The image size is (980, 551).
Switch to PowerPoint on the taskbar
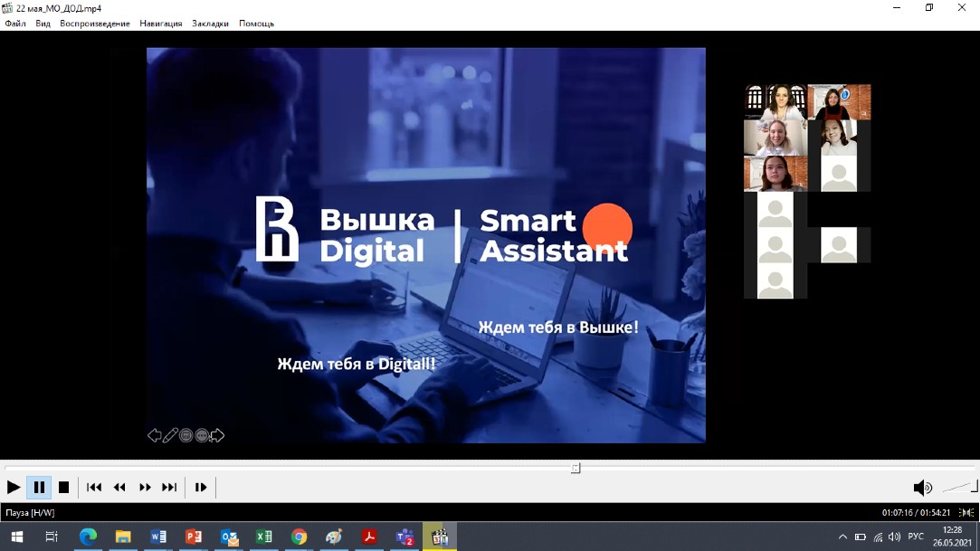[x=193, y=537]
